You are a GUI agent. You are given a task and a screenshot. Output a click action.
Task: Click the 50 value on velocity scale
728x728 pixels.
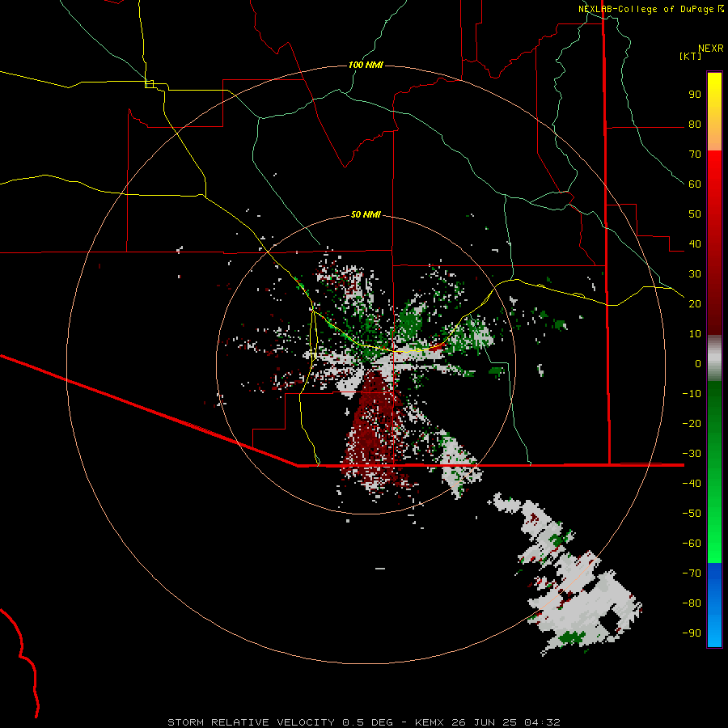(695, 214)
